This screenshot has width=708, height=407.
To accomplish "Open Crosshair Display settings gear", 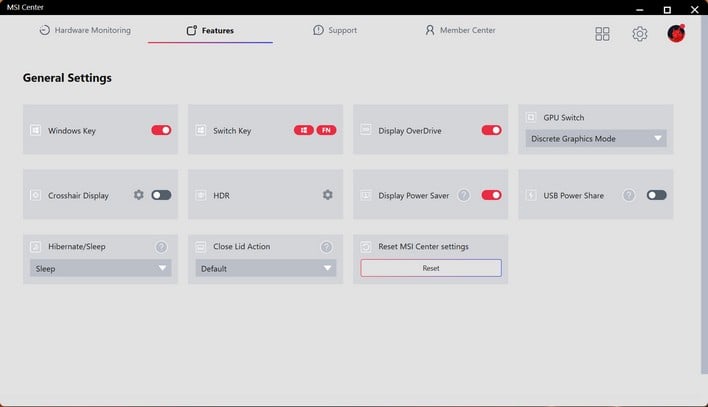I will [x=139, y=195].
